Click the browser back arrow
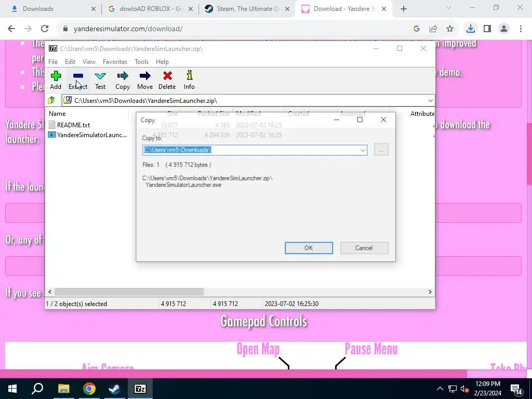 click(11, 29)
